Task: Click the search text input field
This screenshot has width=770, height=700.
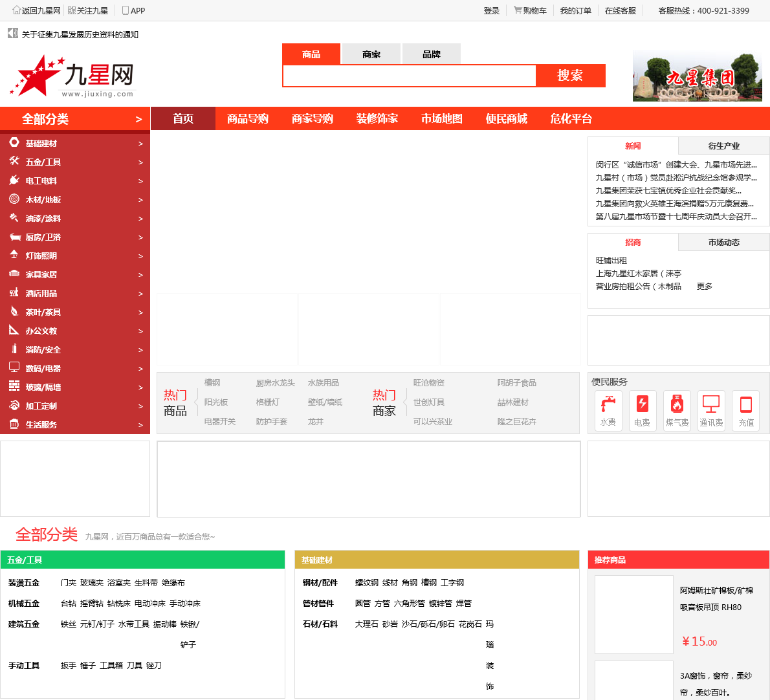Action: click(409, 76)
